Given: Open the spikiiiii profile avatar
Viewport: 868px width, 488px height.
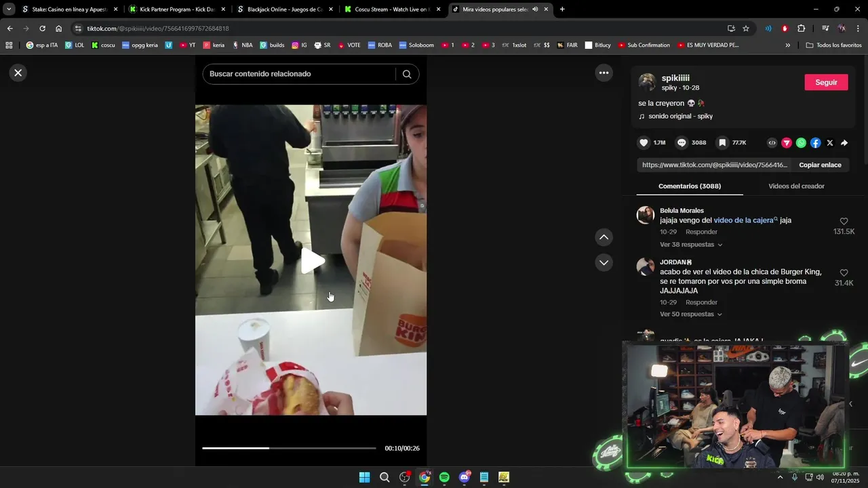Looking at the screenshot, I should coord(647,82).
